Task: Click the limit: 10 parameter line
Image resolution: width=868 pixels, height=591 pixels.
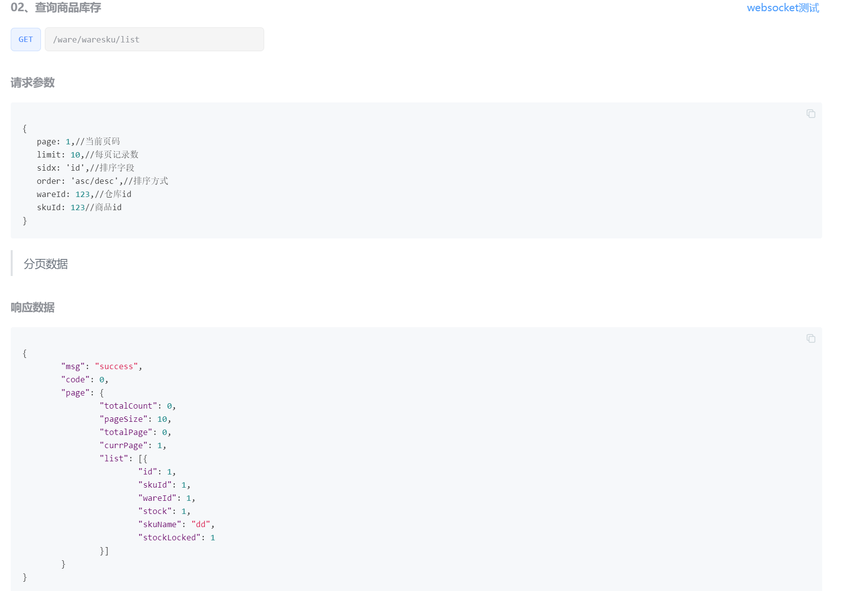Action: tap(88, 155)
